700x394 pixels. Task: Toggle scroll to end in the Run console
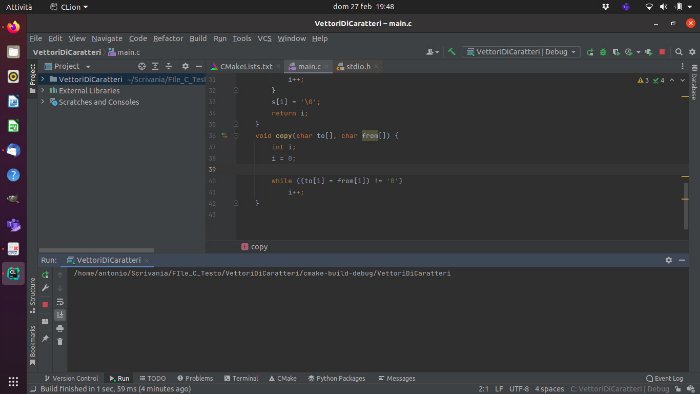coord(60,315)
